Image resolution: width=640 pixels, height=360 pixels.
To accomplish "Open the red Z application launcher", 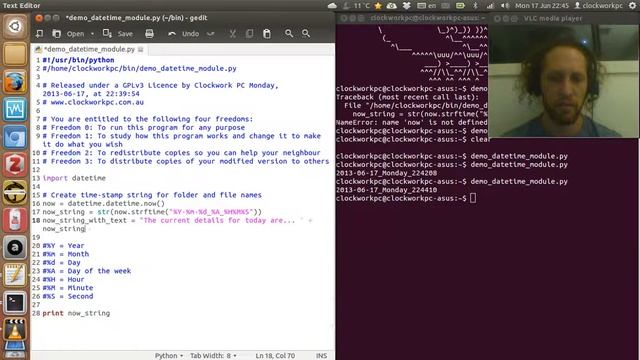I will [x=15, y=164].
